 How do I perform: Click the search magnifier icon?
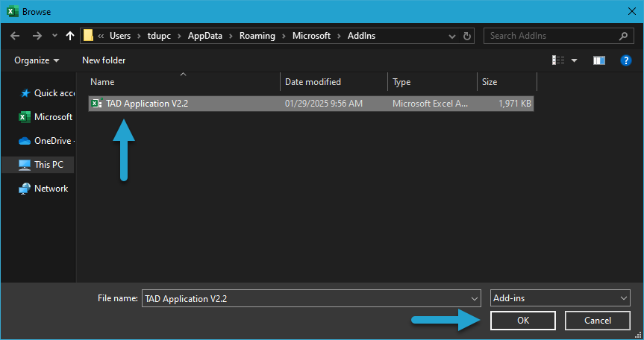click(623, 36)
